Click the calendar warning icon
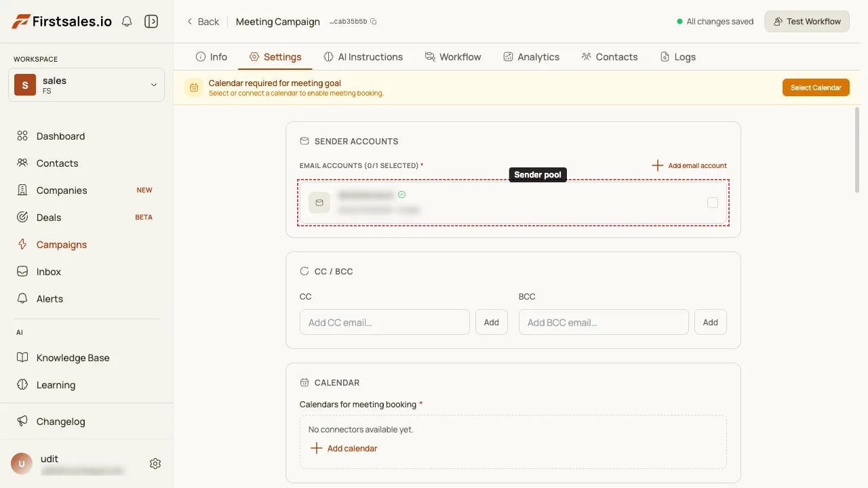868x488 pixels. point(194,87)
